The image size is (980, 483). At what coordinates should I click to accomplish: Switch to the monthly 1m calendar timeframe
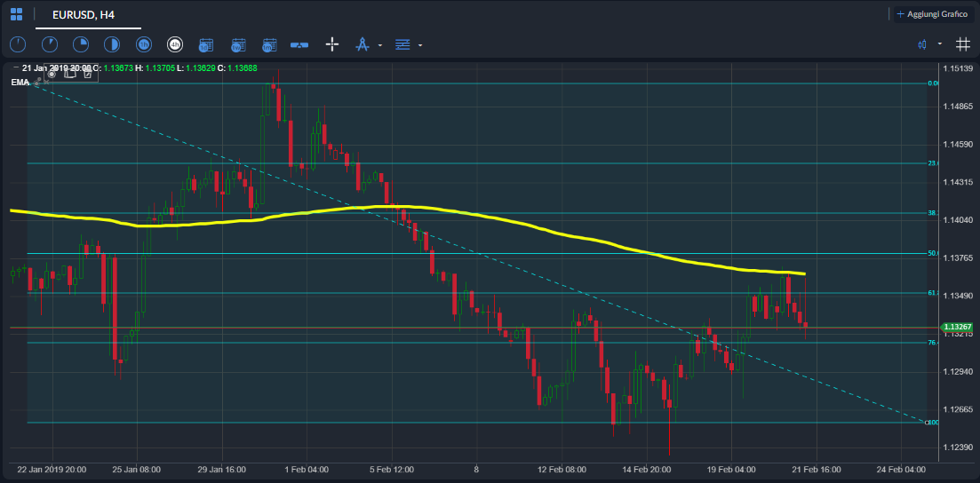[269, 44]
